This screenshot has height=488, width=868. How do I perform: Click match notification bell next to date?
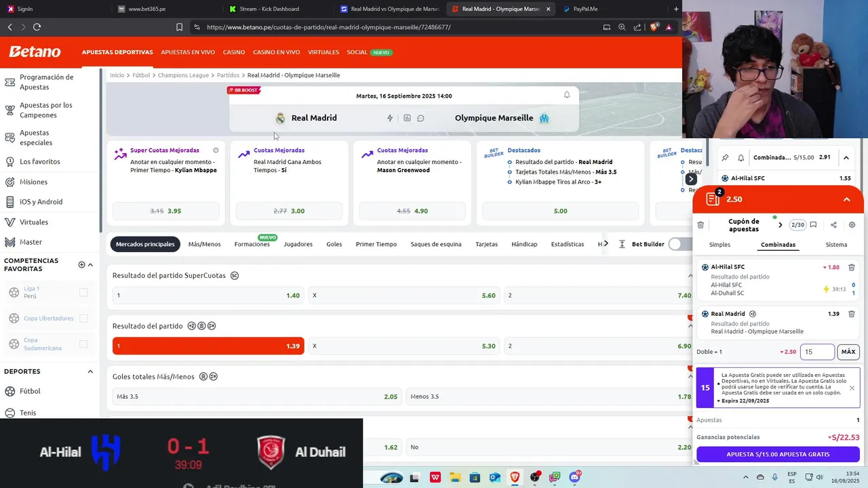567,95
